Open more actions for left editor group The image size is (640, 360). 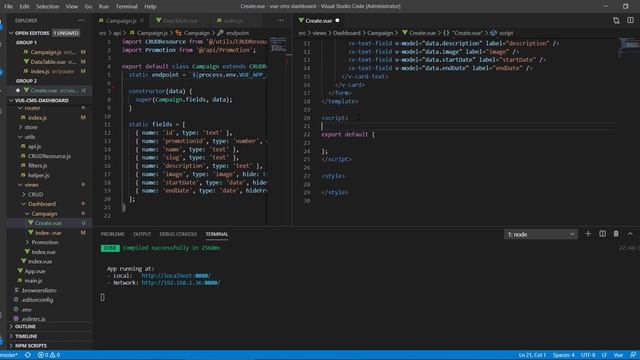coord(280,20)
